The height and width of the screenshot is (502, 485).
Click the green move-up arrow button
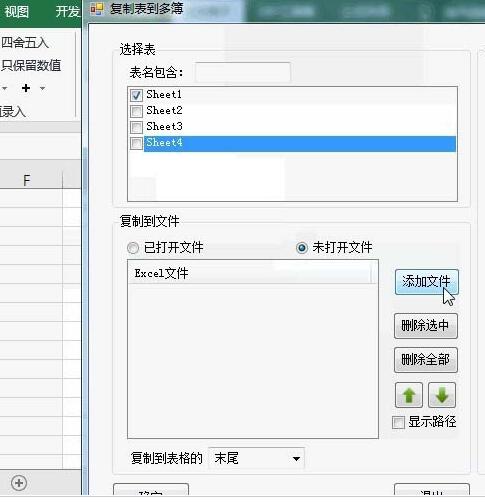pos(409,395)
